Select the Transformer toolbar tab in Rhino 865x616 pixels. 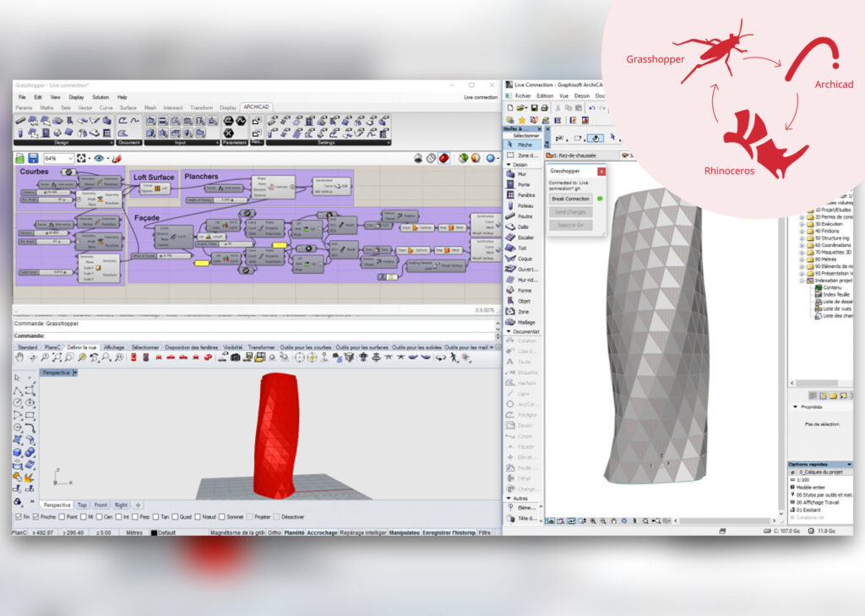pos(261,347)
